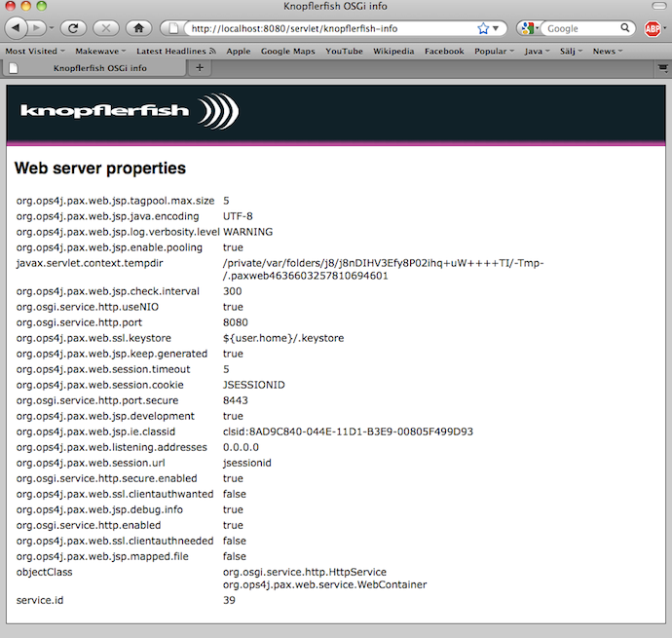Viewport: 672px width, 638px height.
Task: Select the value 300 for check.interval
Action: point(233,291)
